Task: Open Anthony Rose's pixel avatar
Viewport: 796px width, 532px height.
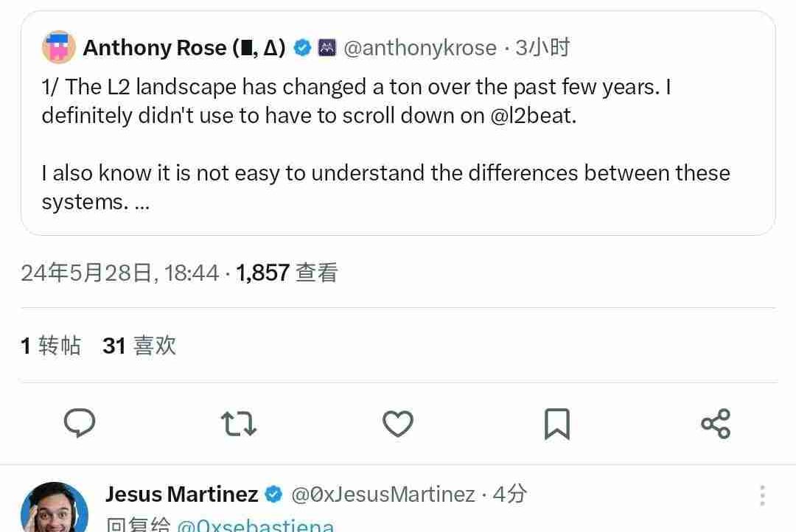Action: click(59, 48)
